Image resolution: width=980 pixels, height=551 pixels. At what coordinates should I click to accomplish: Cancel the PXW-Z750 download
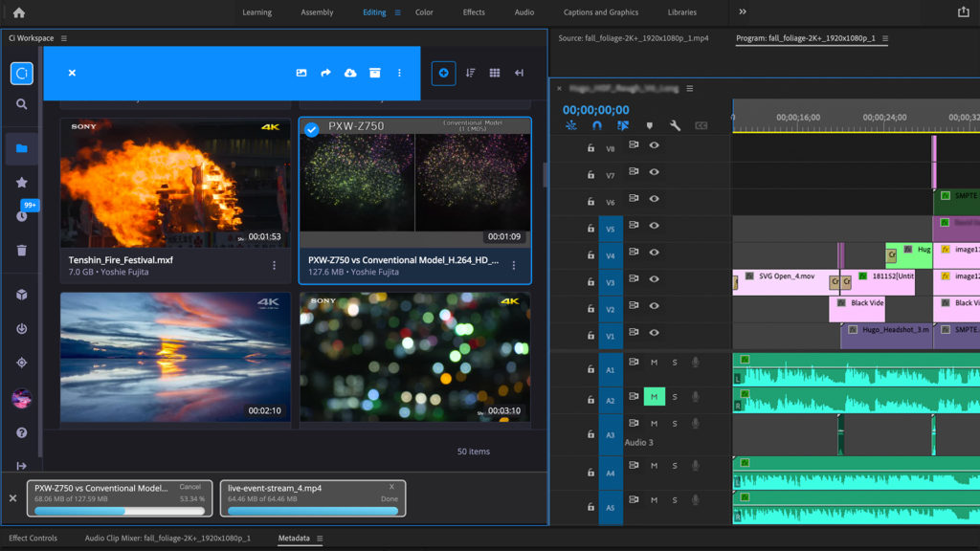190,487
